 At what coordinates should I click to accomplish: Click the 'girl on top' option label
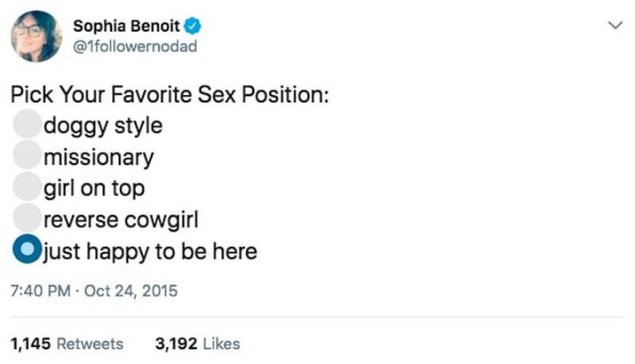94,189
